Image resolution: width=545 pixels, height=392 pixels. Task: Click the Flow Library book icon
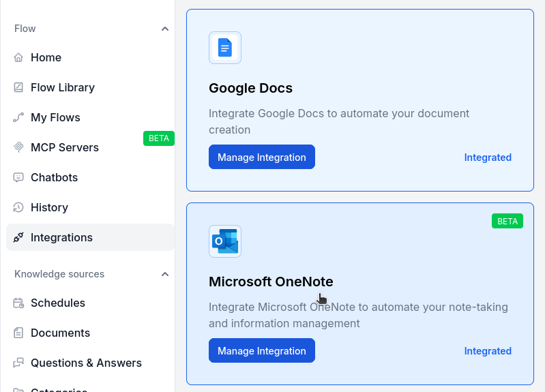coord(18,88)
